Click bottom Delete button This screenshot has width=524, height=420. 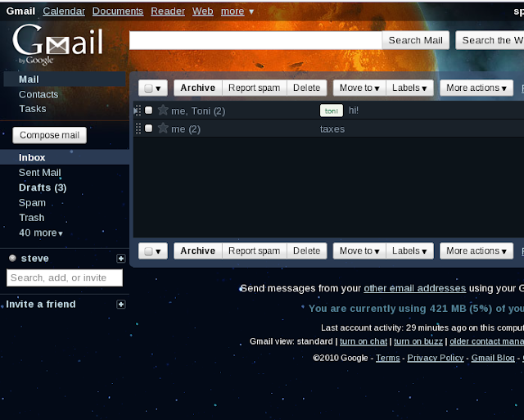(307, 251)
